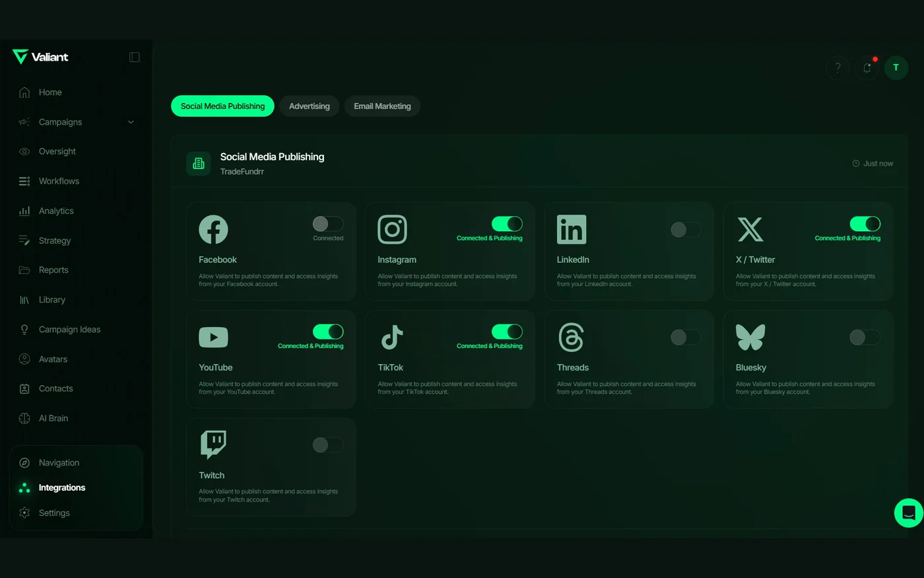The height and width of the screenshot is (578, 924).
Task: Expand the Campaigns submenu chevron
Action: click(x=131, y=122)
